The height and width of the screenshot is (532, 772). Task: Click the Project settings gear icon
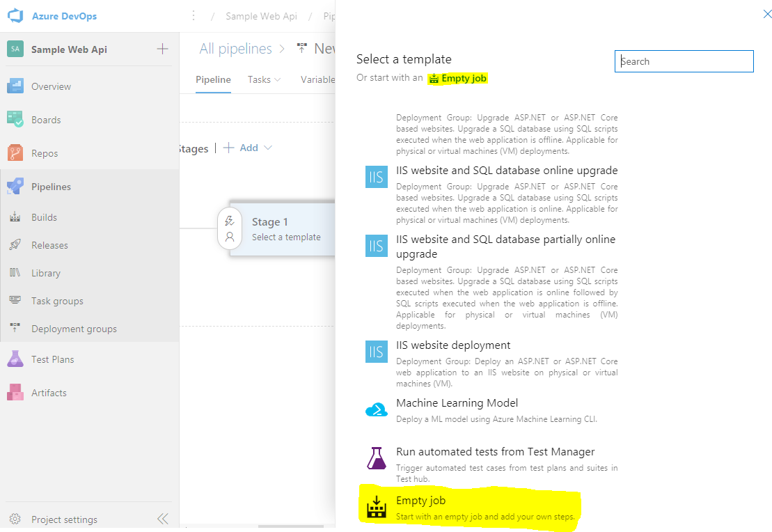coord(15,519)
